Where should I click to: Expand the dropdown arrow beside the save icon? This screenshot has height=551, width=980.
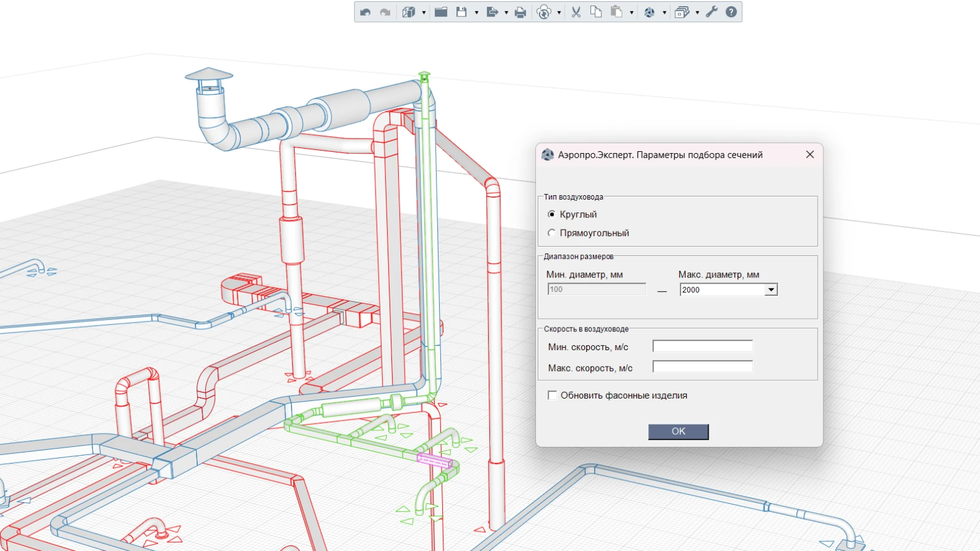pos(477,13)
